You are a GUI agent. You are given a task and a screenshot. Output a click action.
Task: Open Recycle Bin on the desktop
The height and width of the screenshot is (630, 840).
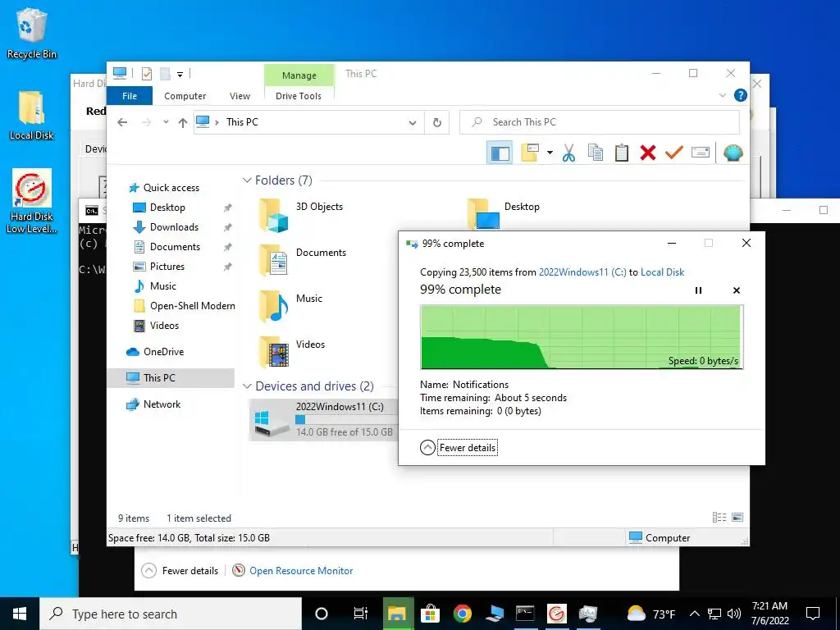coord(31,34)
